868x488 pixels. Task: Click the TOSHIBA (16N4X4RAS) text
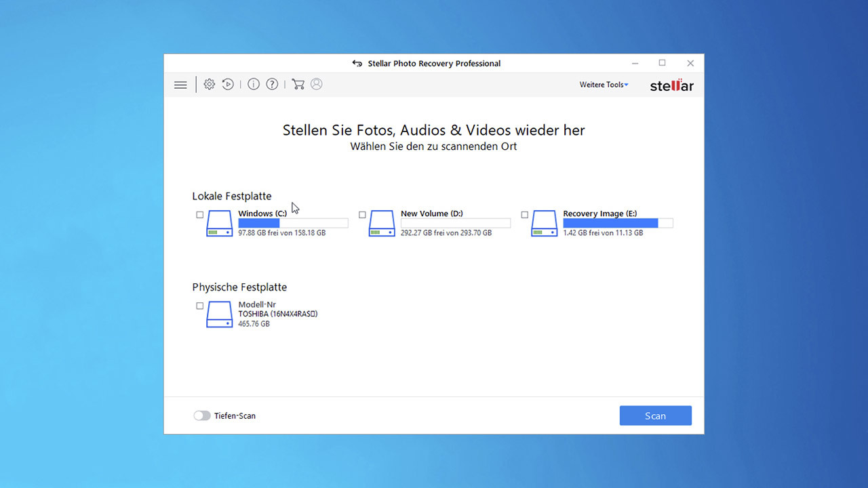(x=278, y=314)
